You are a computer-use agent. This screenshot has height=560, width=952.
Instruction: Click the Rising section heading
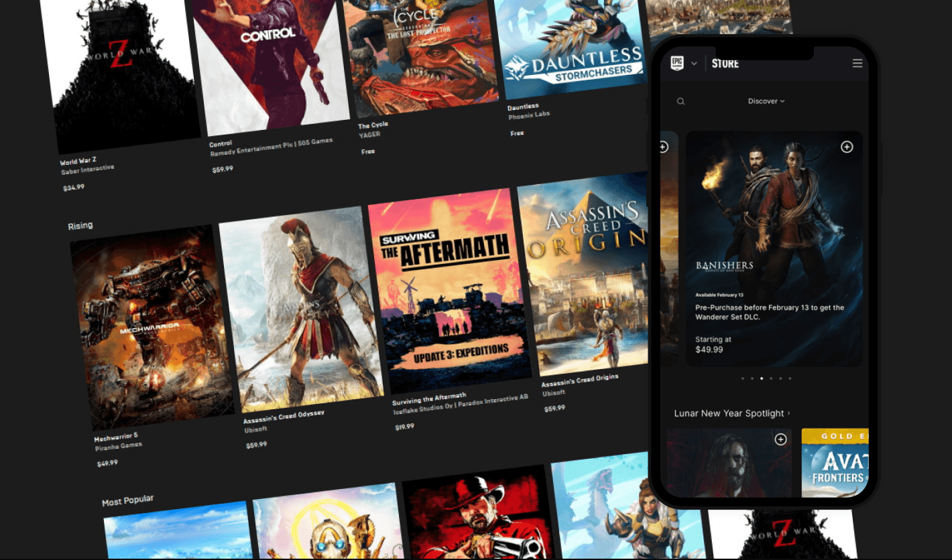pyautogui.click(x=80, y=226)
